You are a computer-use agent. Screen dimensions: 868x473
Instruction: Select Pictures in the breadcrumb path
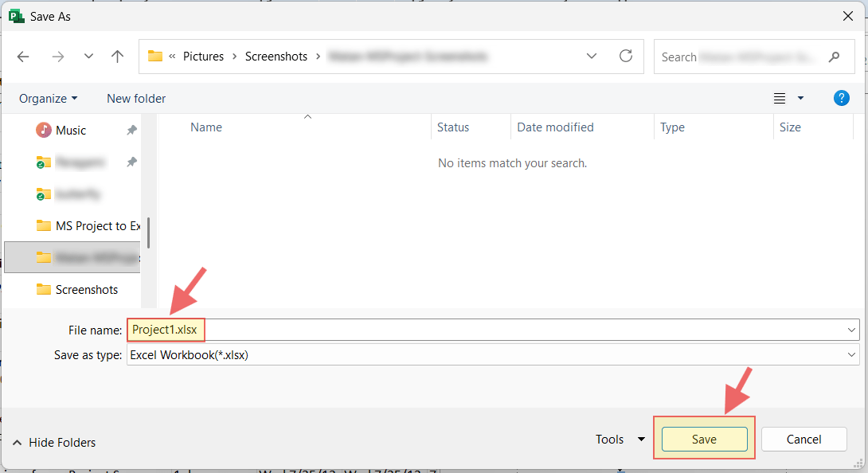[203, 56]
